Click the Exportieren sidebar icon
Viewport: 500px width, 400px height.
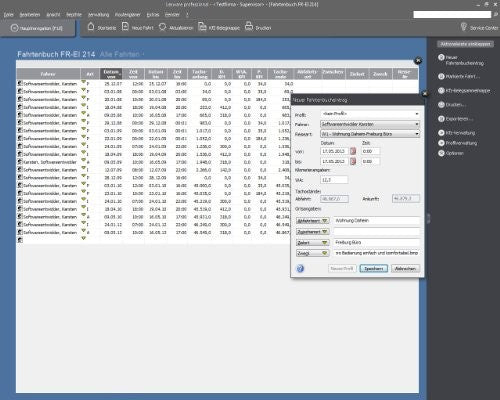[441, 119]
